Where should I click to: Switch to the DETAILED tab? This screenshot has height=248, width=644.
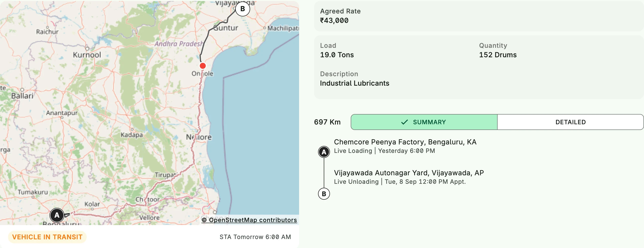pyautogui.click(x=570, y=122)
